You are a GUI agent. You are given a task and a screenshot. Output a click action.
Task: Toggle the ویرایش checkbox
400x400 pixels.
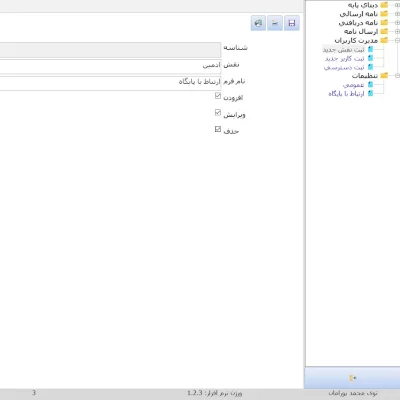tap(218, 112)
